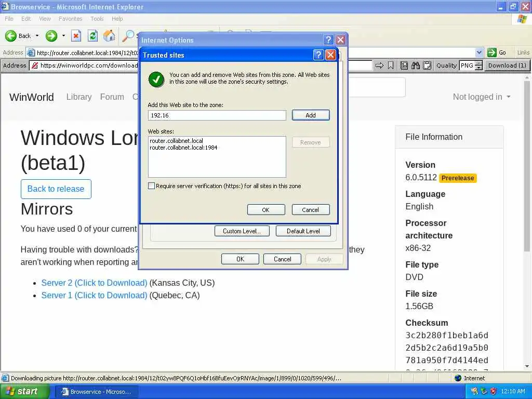Image resolution: width=532 pixels, height=399 pixels.
Task: Click Server 2 (Click to Download) link
Action: 95,283
